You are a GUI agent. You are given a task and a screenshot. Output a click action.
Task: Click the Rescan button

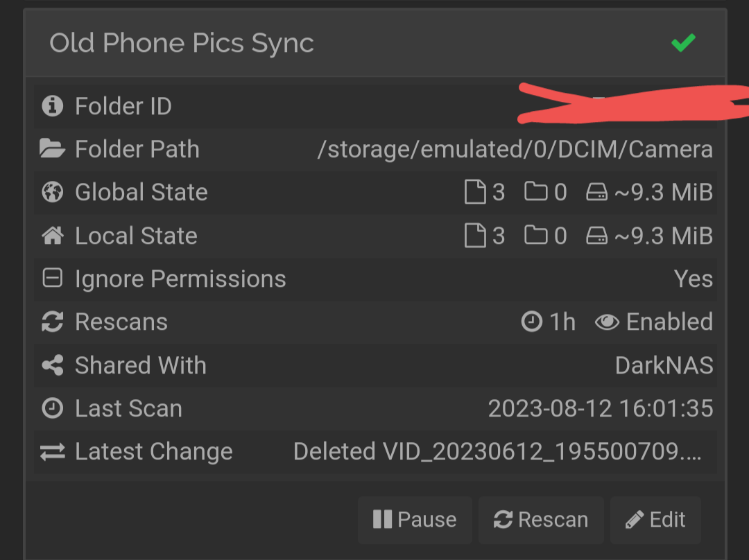tap(541, 519)
